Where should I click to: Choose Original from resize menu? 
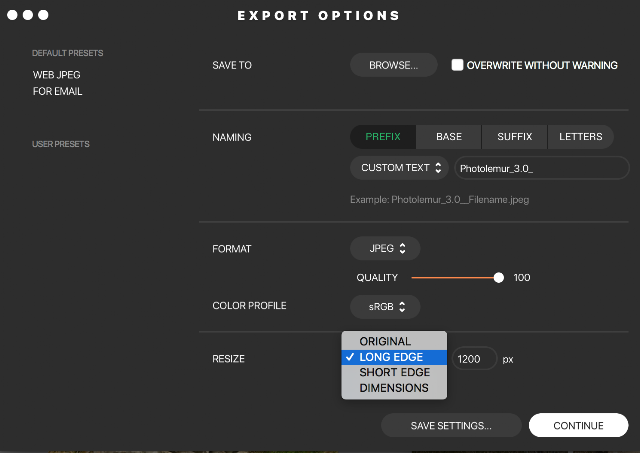click(385, 342)
